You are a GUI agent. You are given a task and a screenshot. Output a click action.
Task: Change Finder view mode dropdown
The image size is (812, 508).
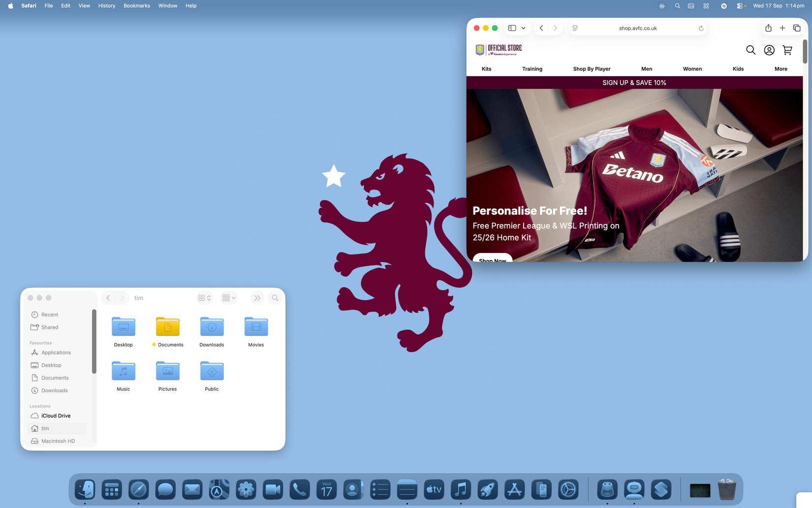click(x=204, y=298)
